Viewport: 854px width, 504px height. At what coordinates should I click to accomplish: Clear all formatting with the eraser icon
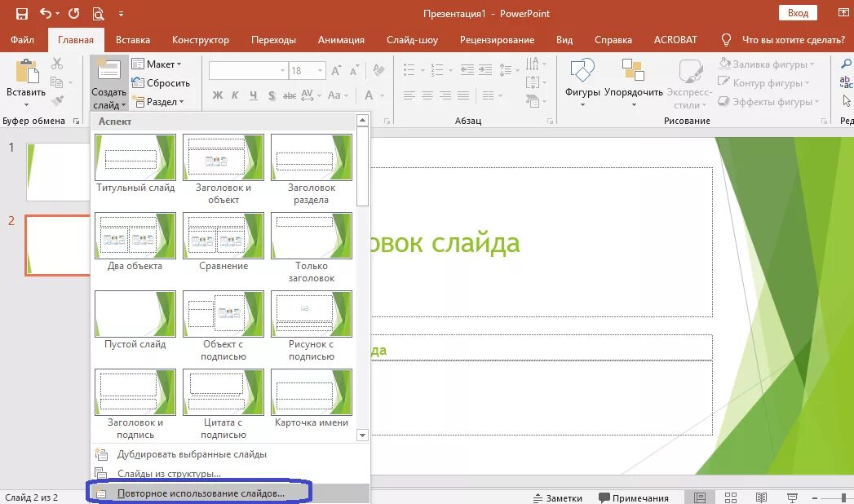tap(378, 70)
